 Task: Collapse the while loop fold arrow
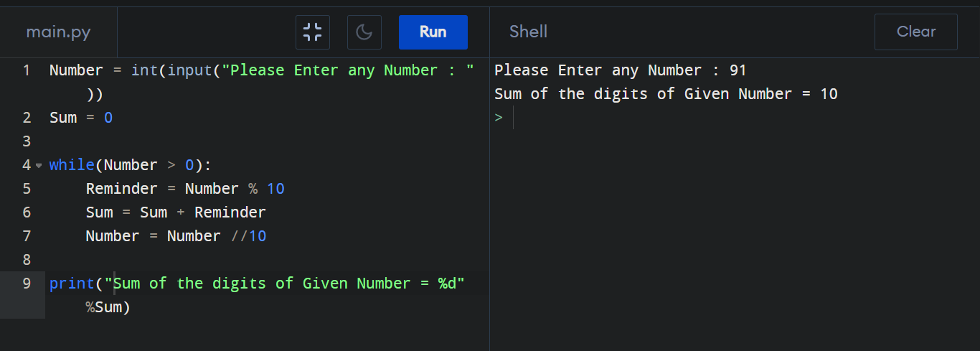coord(39,166)
